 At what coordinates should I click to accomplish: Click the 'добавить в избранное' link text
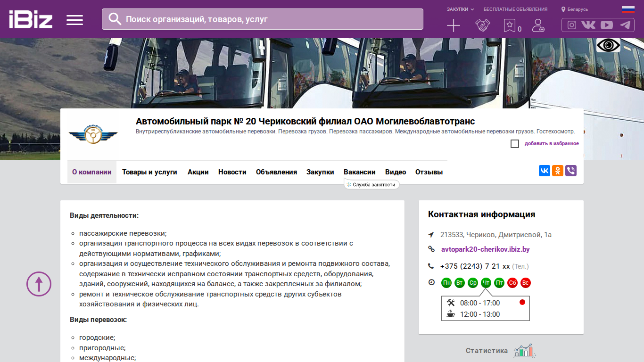[552, 144]
